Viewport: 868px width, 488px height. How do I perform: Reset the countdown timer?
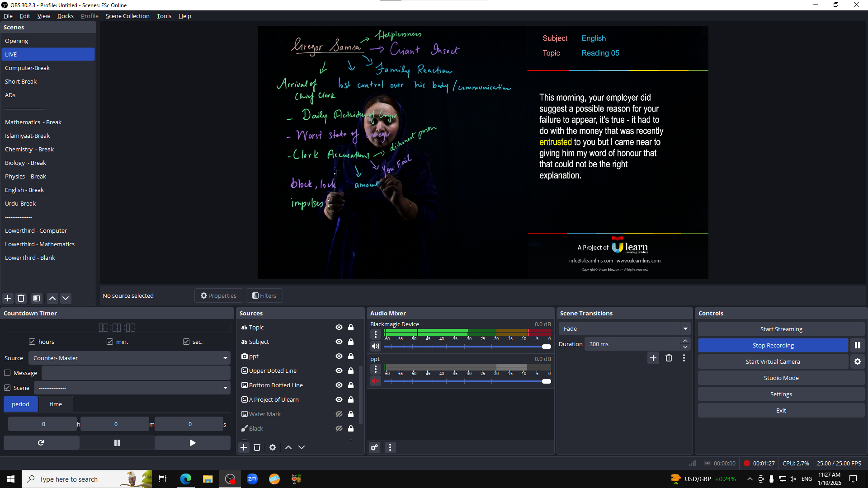tap(41, 443)
